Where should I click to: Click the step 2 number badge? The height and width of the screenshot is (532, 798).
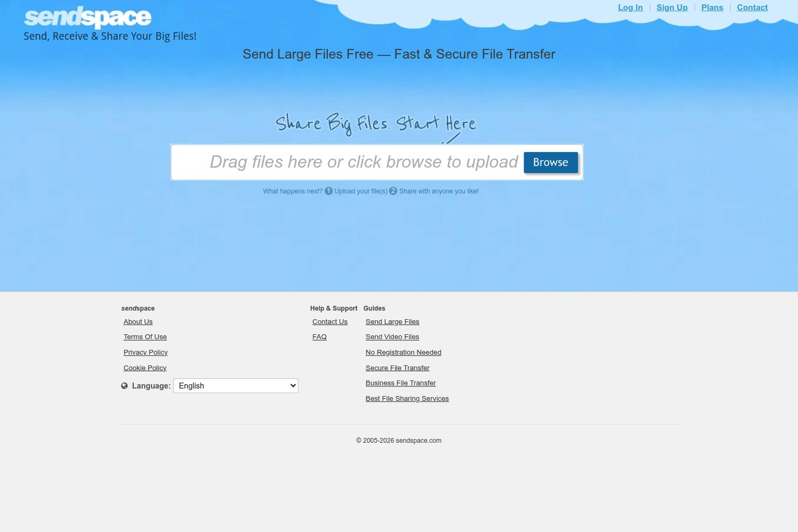point(393,191)
